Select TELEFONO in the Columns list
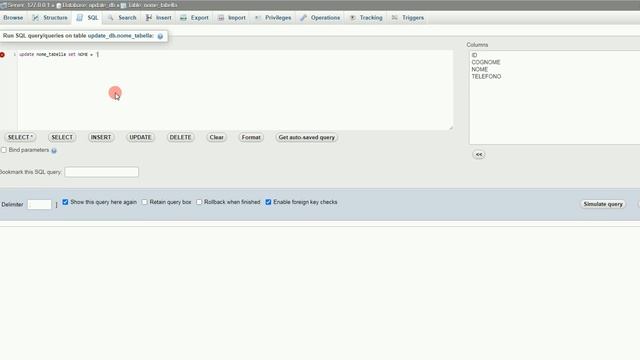 click(x=486, y=77)
